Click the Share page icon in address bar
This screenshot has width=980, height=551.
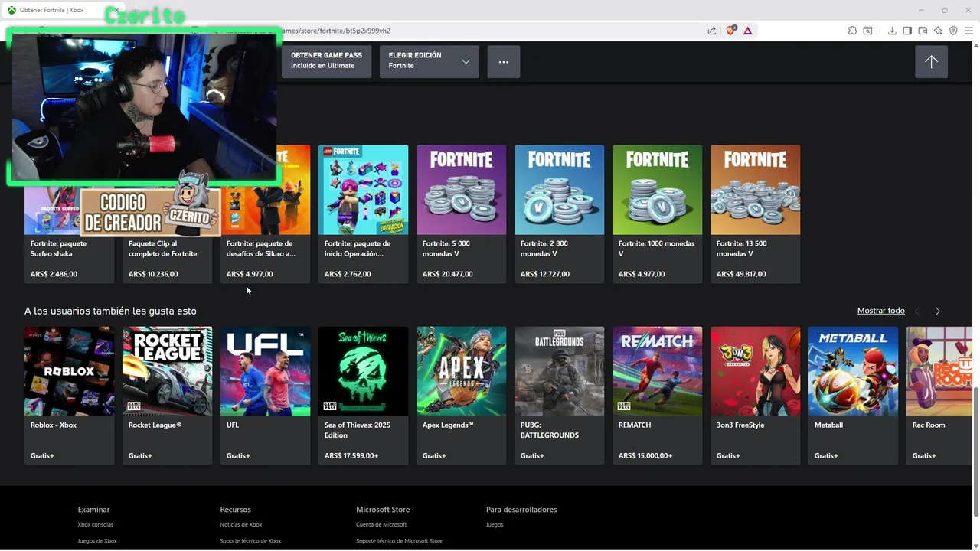click(712, 31)
